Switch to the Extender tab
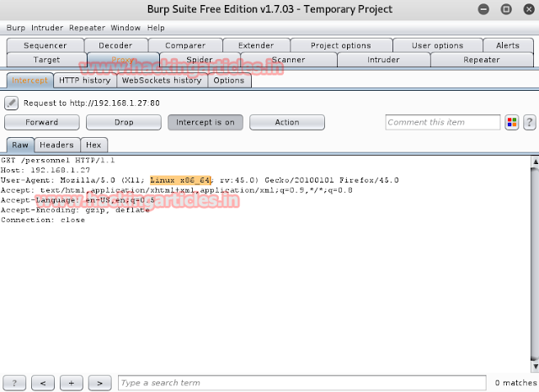 [256, 45]
